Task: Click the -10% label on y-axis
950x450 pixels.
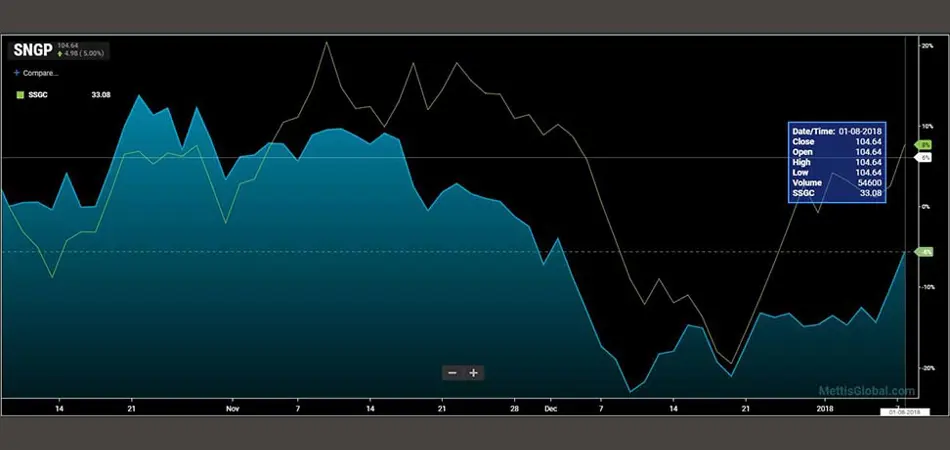Action: pyautogui.click(x=928, y=287)
